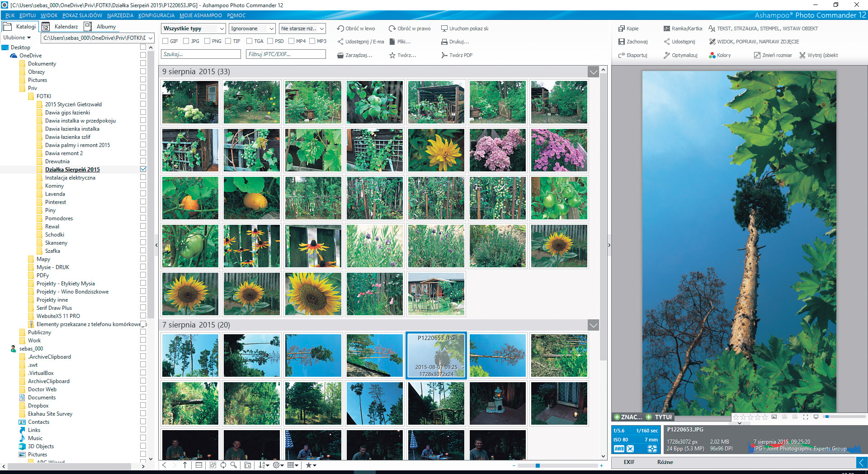The height and width of the screenshot is (474, 868).
Task: Adjust the thumbnail size slider
Action: tap(538, 465)
